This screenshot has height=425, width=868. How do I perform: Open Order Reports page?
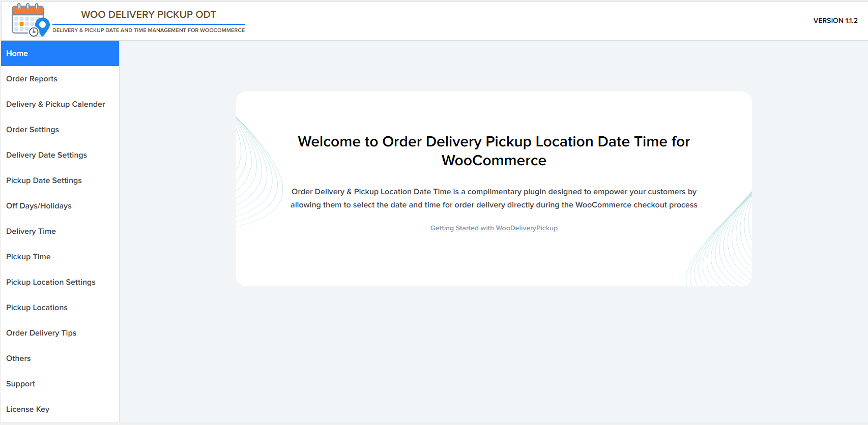click(32, 79)
